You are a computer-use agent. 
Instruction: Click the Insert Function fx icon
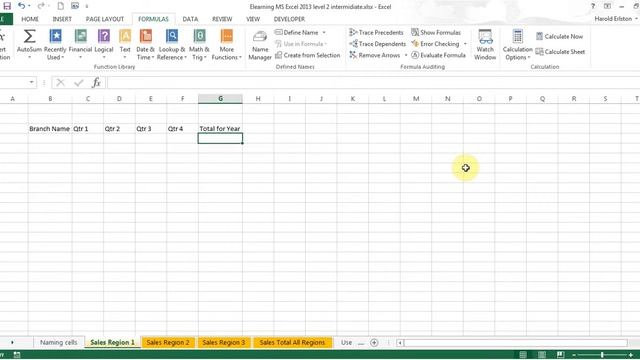96,83
